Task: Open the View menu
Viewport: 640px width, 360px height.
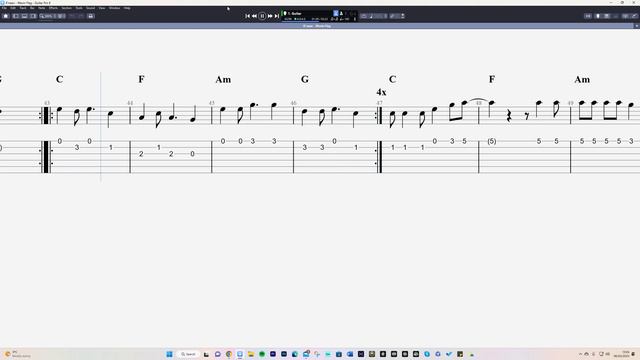Action: [102, 8]
